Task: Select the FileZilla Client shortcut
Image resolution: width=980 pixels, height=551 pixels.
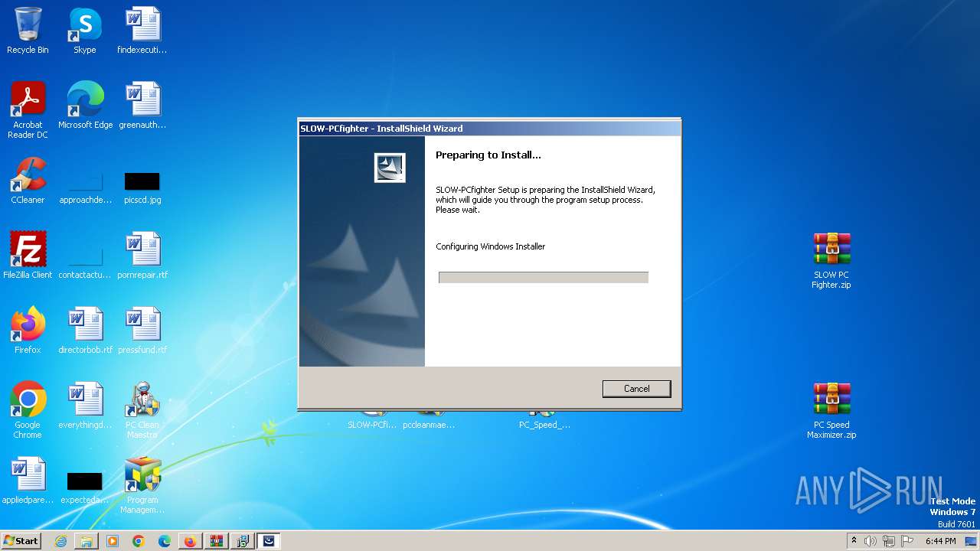Action: [28, 256]
